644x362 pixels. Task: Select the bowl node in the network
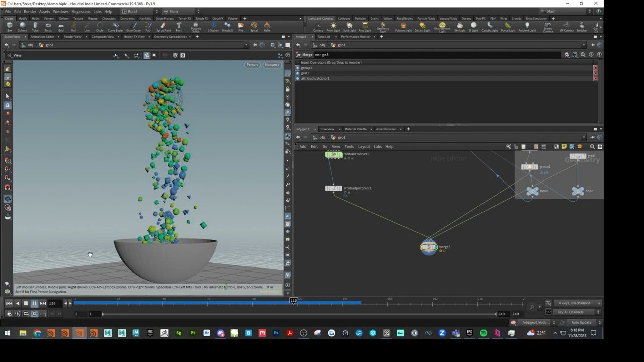coord(533,191)
